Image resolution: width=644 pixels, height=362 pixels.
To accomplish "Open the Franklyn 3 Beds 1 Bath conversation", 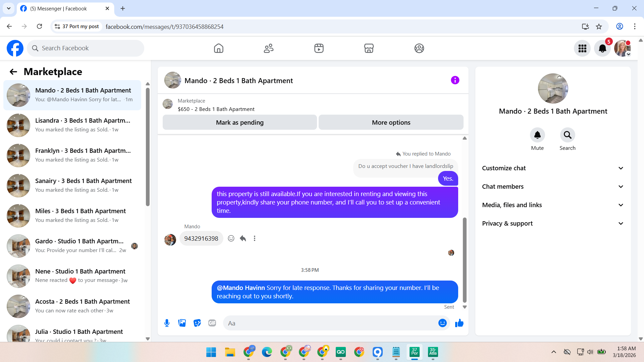I will (x=72, y=156).
